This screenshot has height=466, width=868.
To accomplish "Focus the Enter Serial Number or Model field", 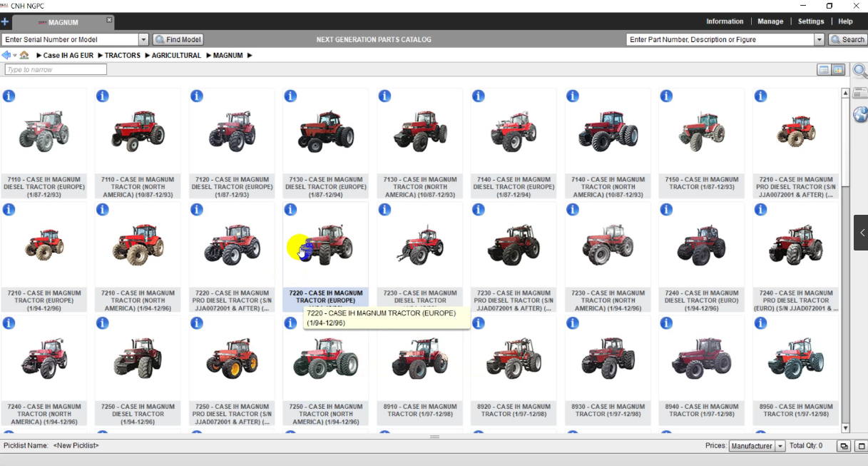I will coord(71,40).
